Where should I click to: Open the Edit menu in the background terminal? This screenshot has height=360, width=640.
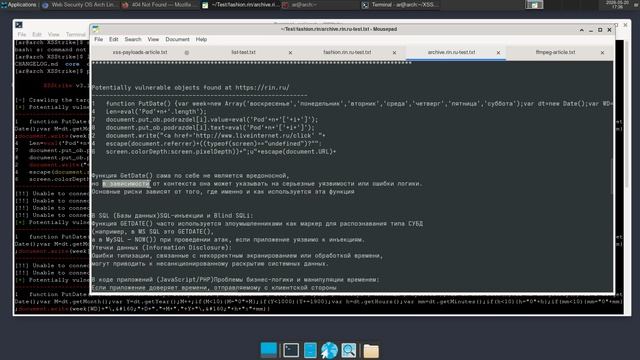click(37, 35)
